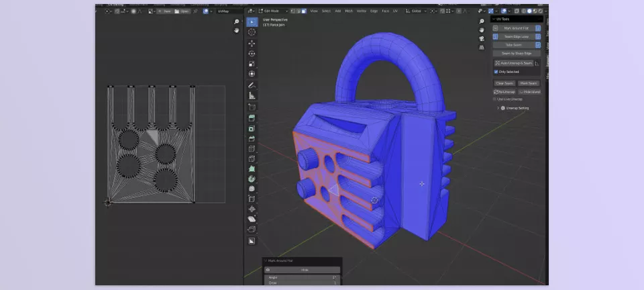Select the Bevel tool
This screenshot has height=290, width=644.
pyautogui.click(x=252, y=138)
